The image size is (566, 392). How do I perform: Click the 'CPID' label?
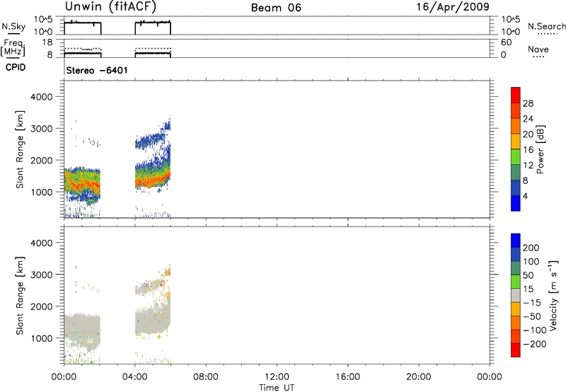(16, 67)
